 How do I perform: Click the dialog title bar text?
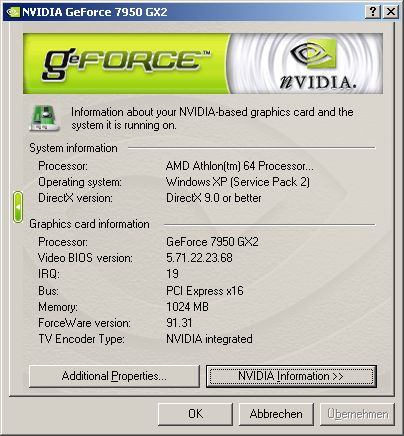(95, 12)
